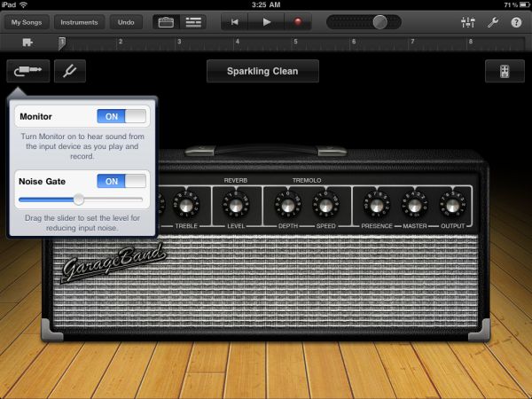Open the Instruments browser
This screenshot has height=399, width=532.
[x=79, y=22]
